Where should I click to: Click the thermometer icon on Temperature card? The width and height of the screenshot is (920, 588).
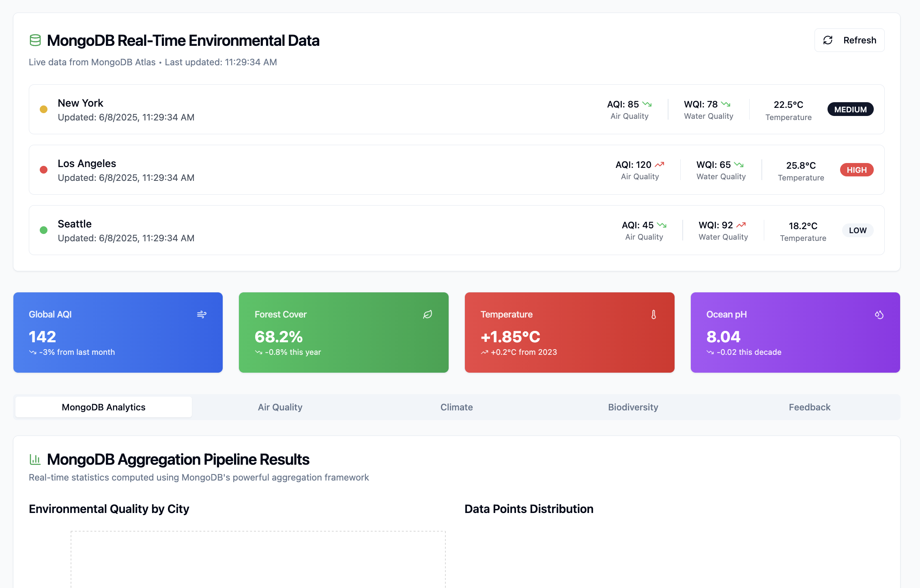pyautogui.click(x=653, y=315)
